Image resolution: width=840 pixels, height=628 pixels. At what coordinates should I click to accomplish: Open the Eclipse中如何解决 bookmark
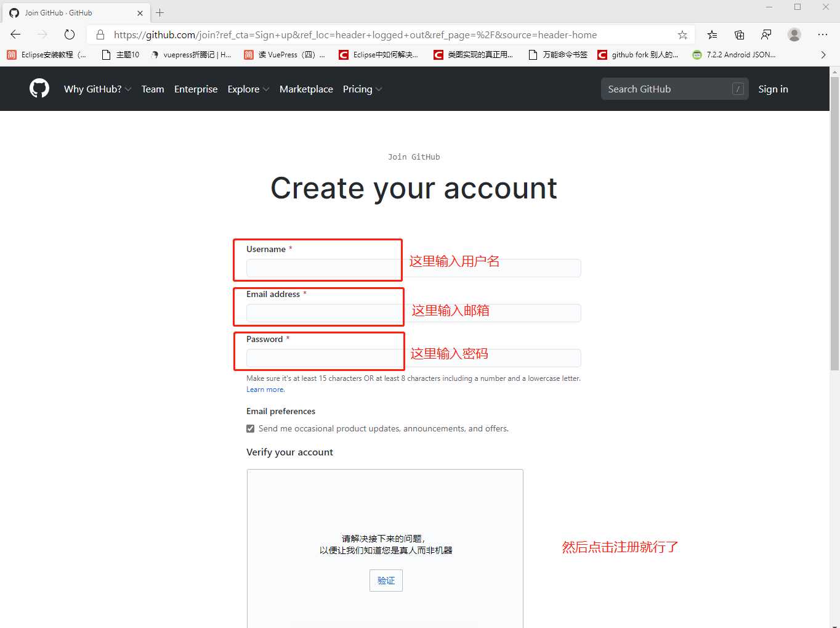pos(379,55)
